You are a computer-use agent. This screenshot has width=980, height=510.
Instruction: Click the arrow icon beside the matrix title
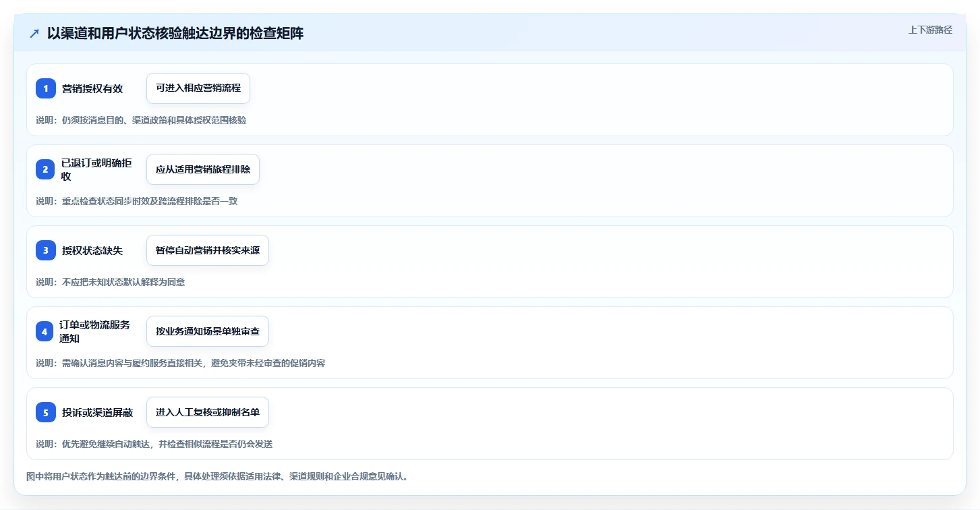[34, 33]
